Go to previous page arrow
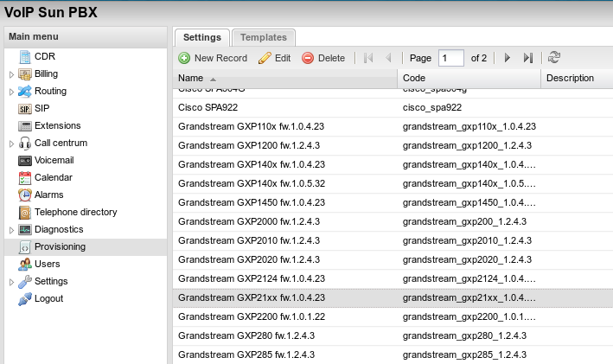The width and height of the screenshot is (613, 364). coord(388,58)
